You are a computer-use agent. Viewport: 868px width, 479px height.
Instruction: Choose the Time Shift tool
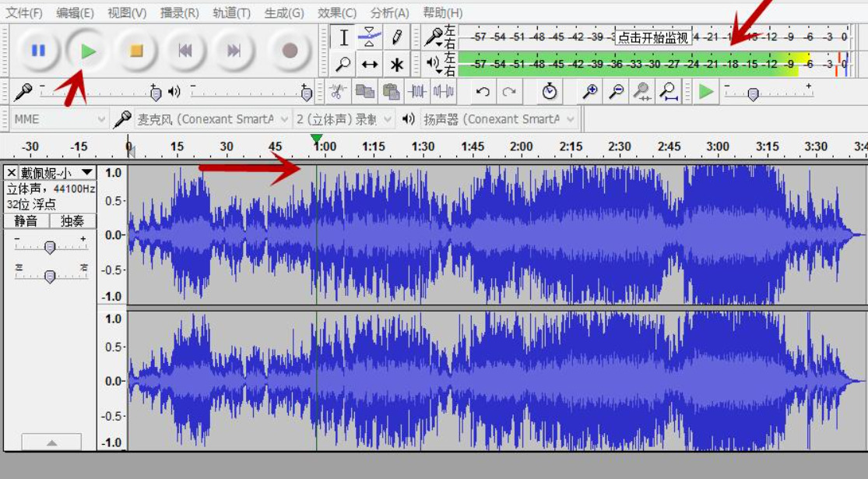(370, 65)
